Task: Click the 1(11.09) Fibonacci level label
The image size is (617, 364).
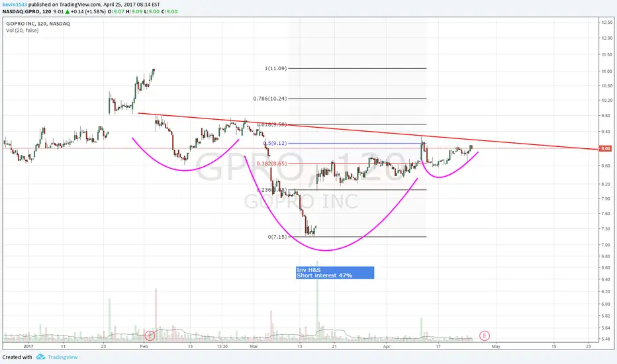Action: coord(275,68)
